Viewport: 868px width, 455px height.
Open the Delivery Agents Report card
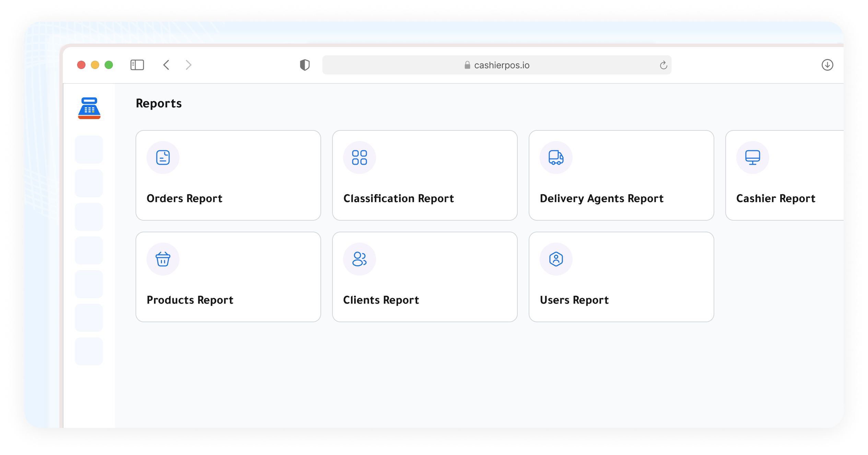(x=621, y=175)
